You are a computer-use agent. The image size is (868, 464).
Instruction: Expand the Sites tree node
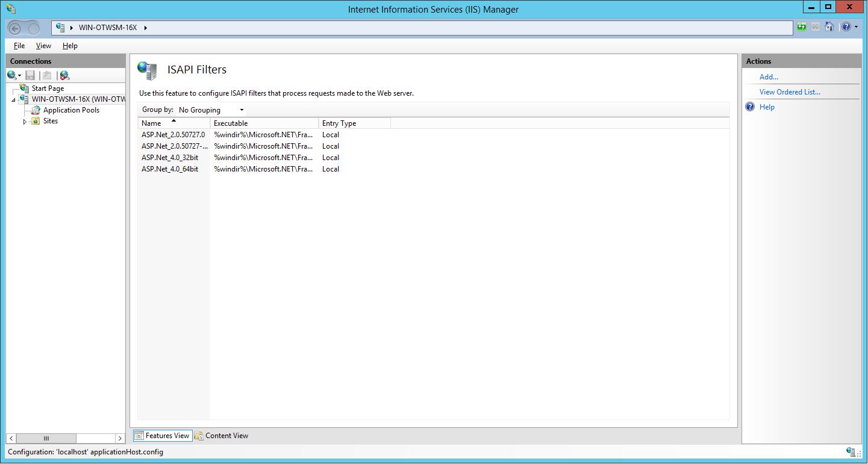pos(25,122)
